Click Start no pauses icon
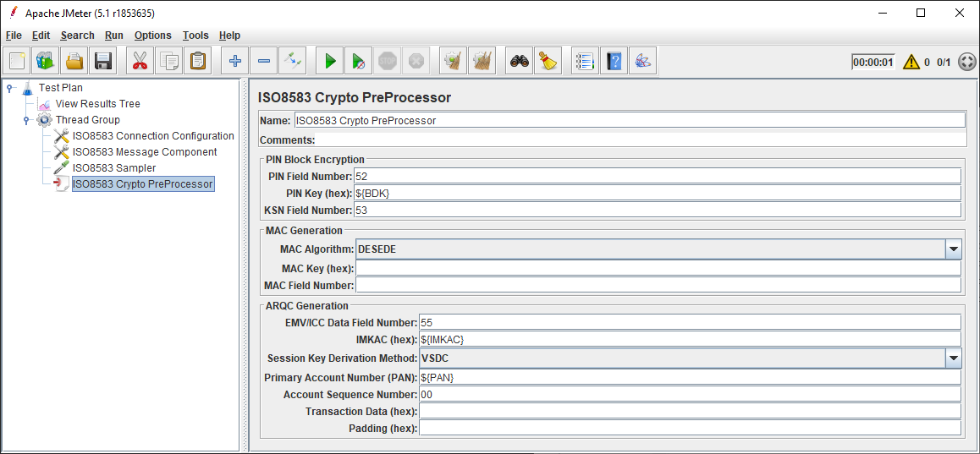The height and width of the screenshot is (454, 980). pos(359,61)
